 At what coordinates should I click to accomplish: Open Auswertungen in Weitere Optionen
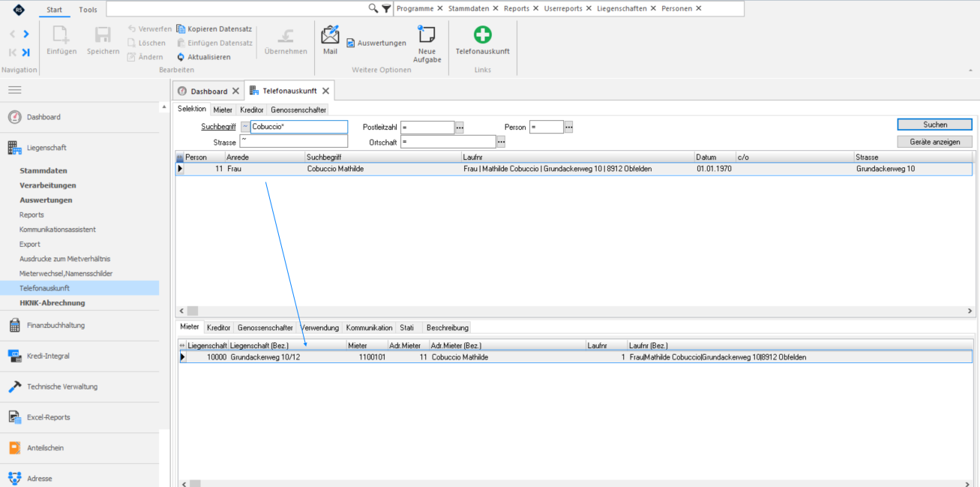tap(376, 43)
